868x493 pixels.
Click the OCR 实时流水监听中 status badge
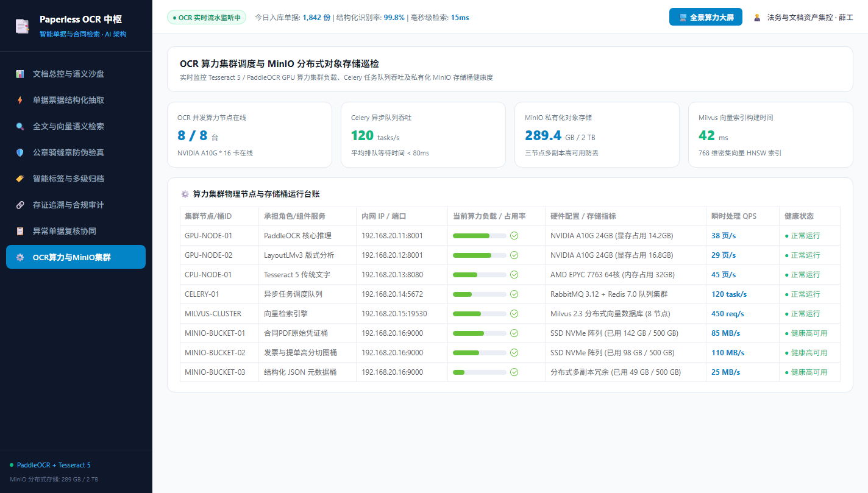pyautogui.click(x=207, y=18)
